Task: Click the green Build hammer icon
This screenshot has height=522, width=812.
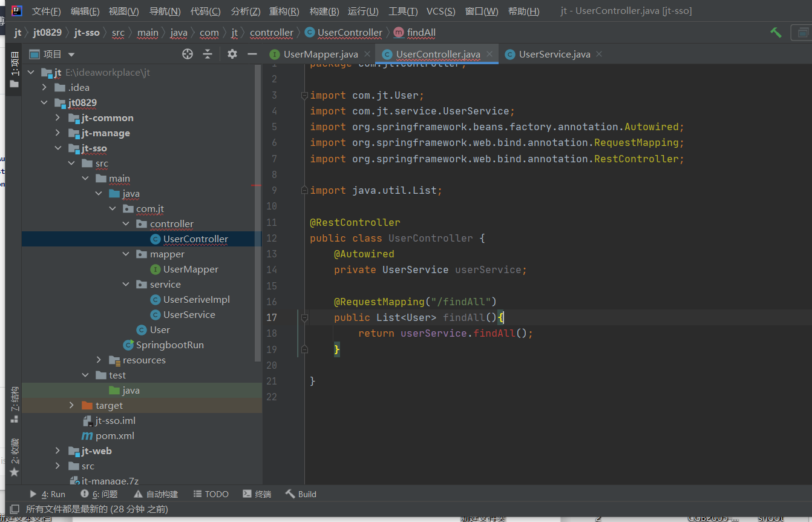Action: pos(776,32)
